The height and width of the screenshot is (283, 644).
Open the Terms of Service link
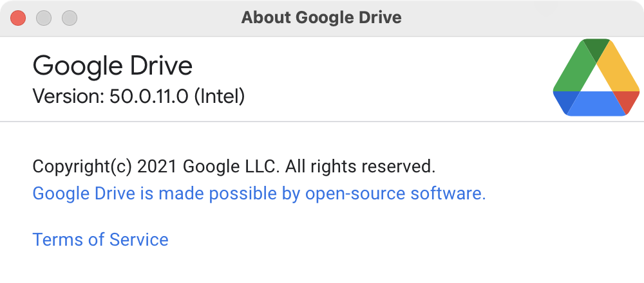(x=100, y=239)
